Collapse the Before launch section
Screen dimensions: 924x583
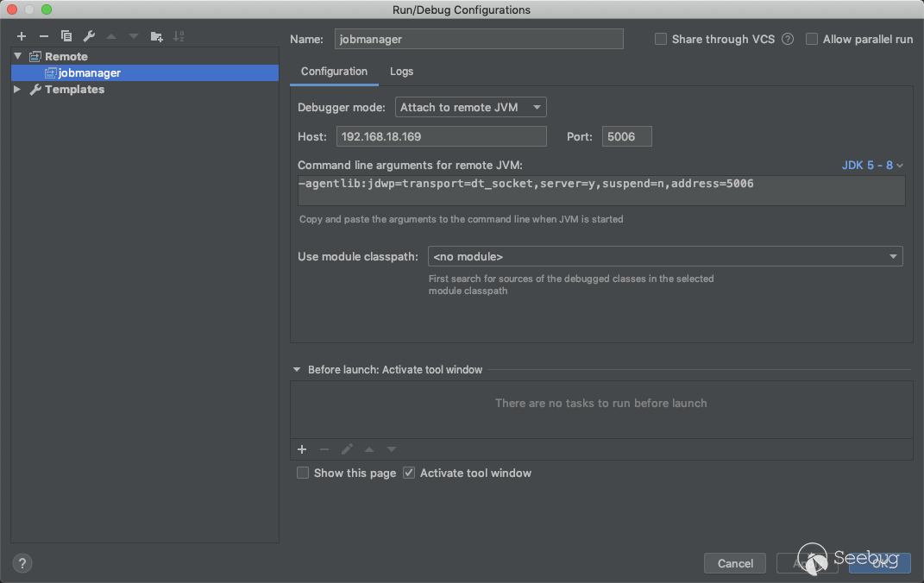point(297,370)
